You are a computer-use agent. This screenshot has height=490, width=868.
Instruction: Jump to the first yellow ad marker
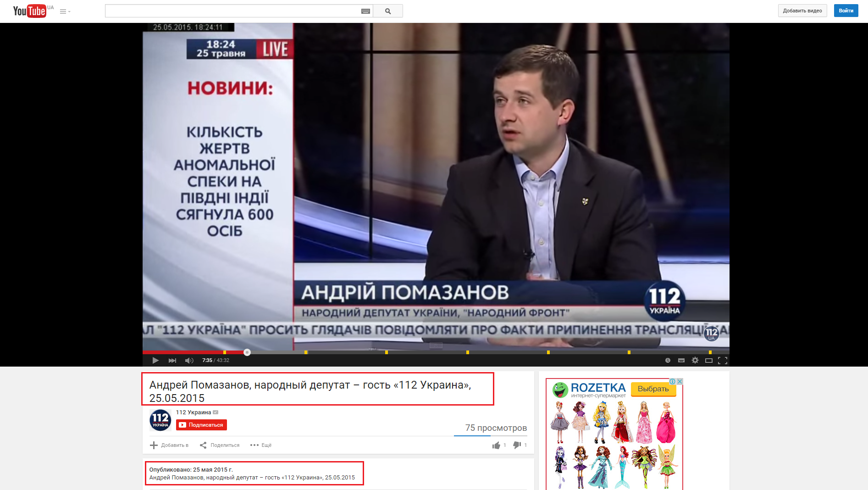[225, 352]
